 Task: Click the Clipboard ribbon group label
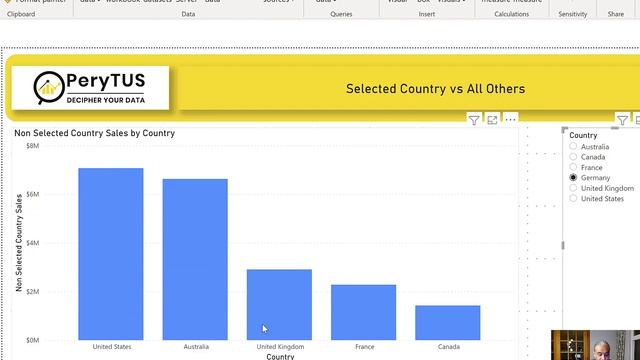(x=21, y=14)
